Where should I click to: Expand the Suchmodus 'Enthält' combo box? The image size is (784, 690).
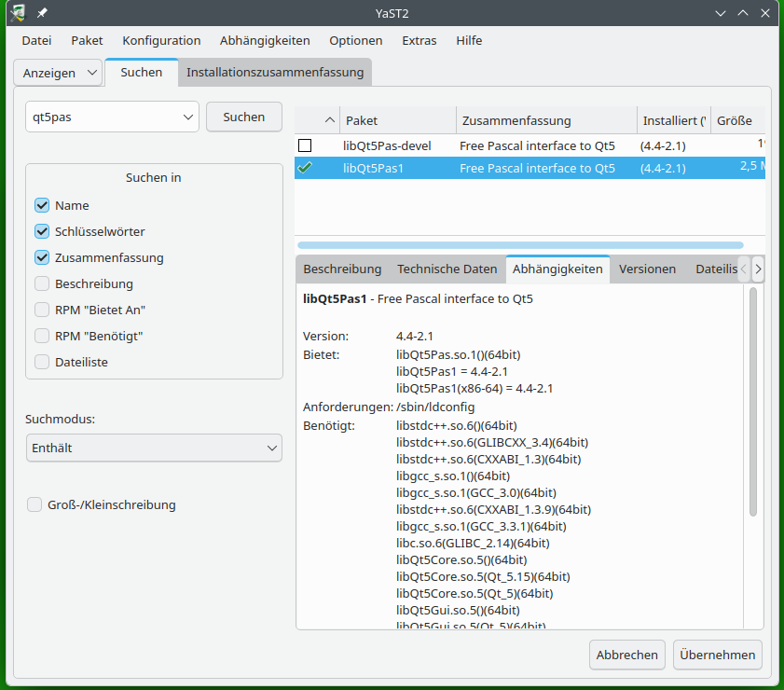(154, 448)
